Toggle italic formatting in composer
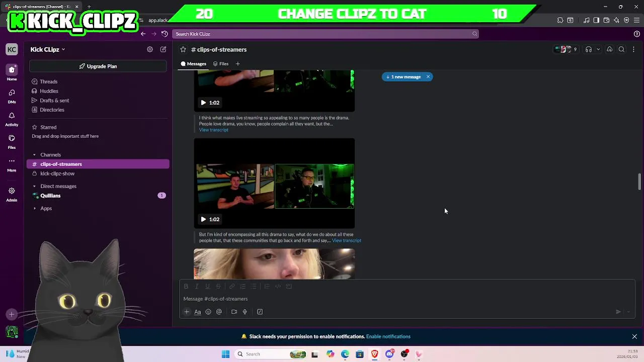This screenshot has height=362, width=644. tap(197, 286)
